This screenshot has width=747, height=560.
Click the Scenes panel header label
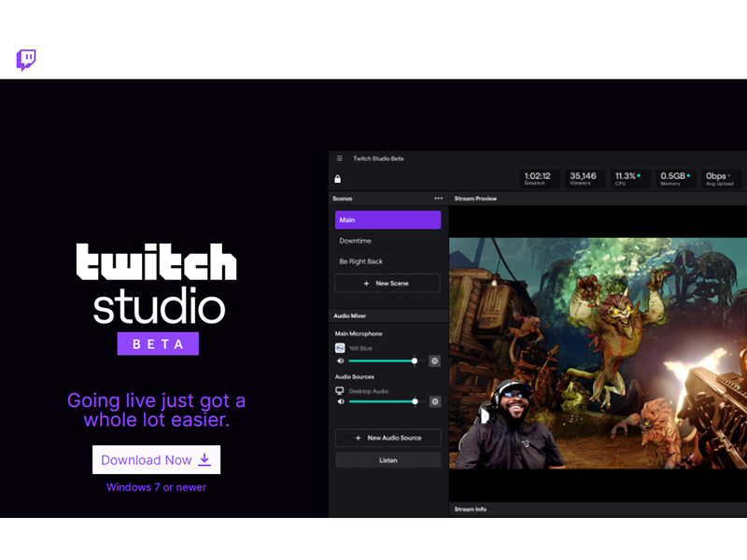pos(343,199)
